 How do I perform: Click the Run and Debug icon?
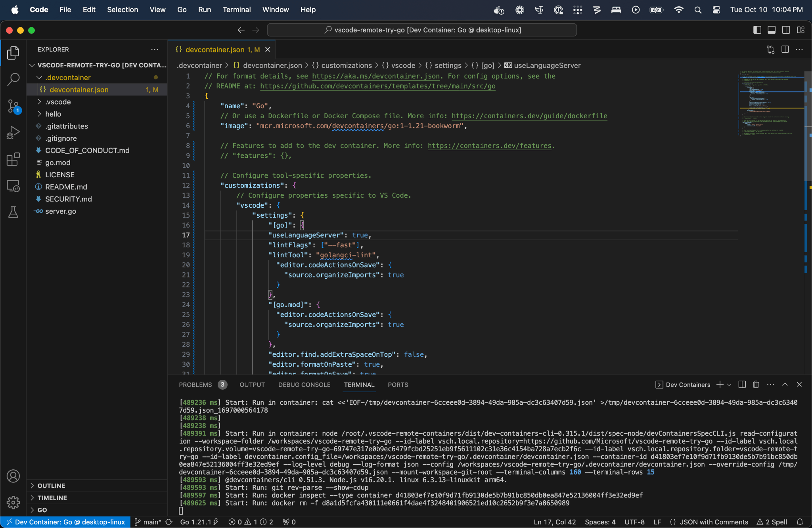pos(13,131)
